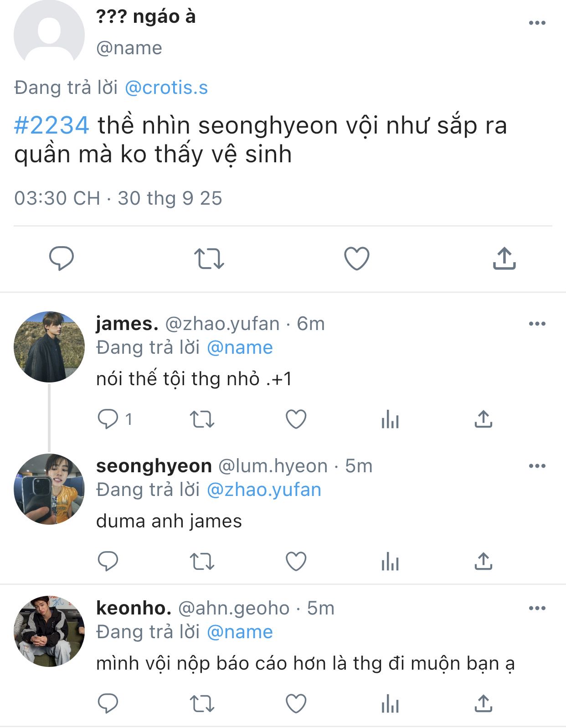The height and width of the screenshot is (728, 566).
Task: Open more options on seonghyeon's reply
Action: pyautogui.click(x=537, y=466)
